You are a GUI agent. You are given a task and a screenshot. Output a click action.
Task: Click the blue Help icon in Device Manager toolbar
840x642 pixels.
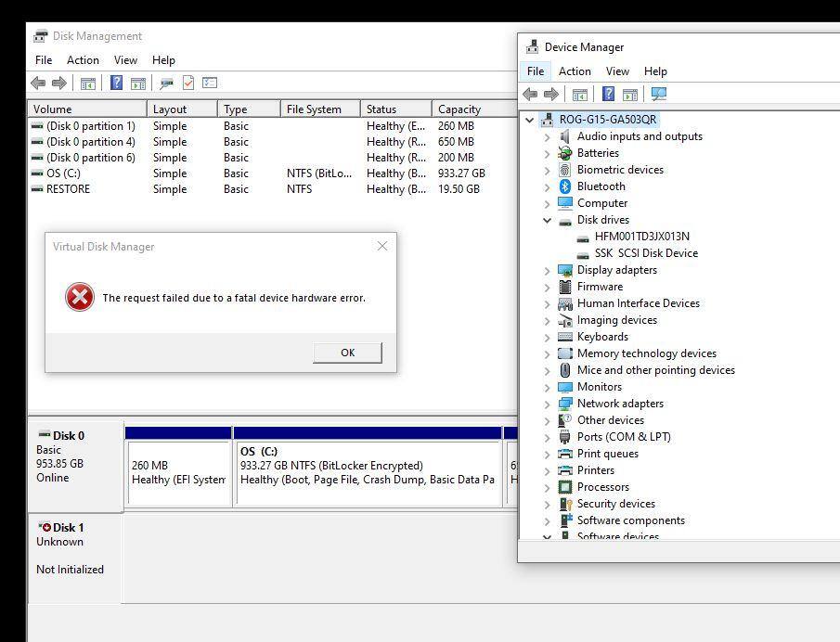click(x=608, y=94)
